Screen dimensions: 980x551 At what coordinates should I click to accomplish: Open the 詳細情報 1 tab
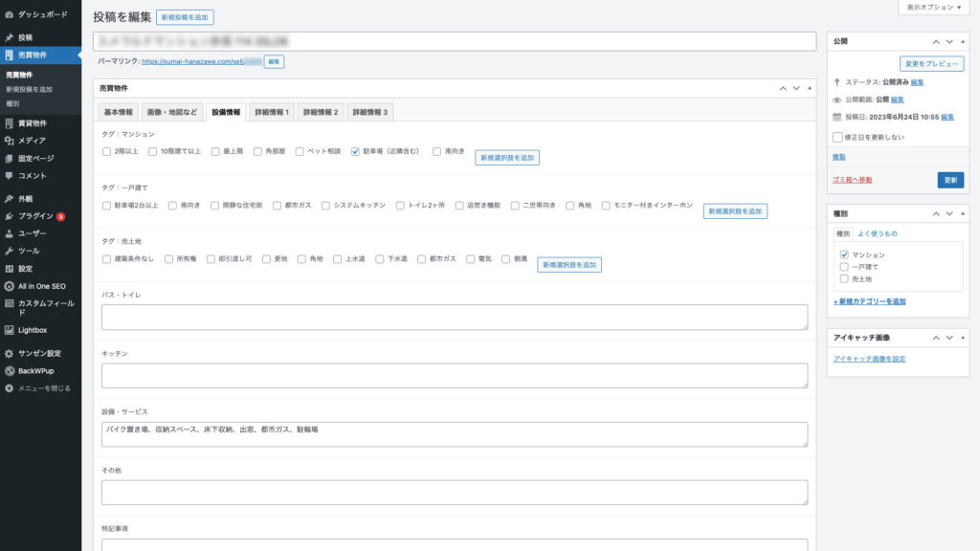tap(272, 112)
